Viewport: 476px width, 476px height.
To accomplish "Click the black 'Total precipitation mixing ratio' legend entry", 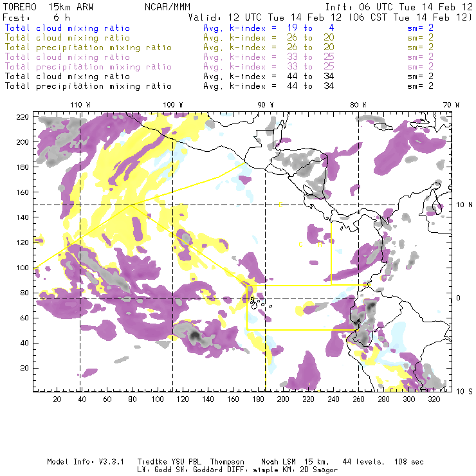I will pyautogui.click(x=88, y=86).
